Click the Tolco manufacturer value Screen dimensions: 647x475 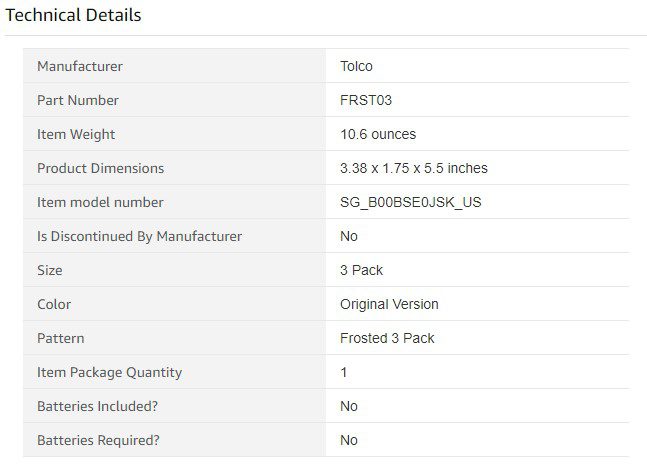356,66
